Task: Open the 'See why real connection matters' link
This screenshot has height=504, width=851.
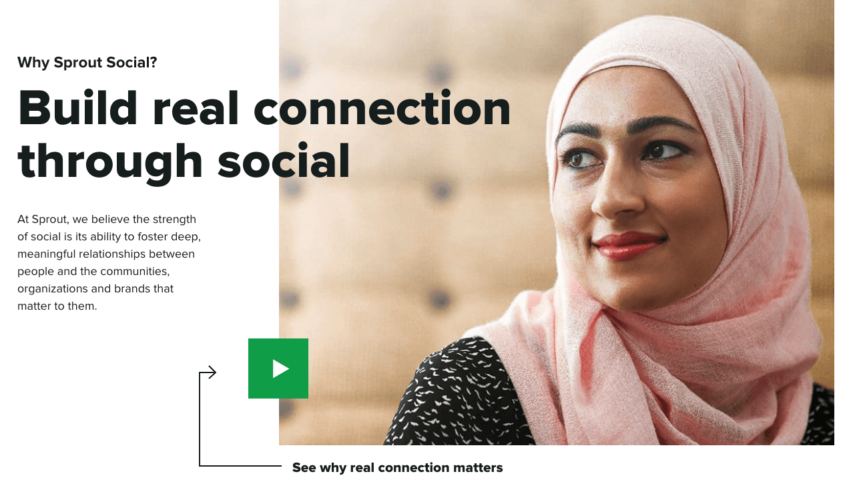Action: coord(397,467)
